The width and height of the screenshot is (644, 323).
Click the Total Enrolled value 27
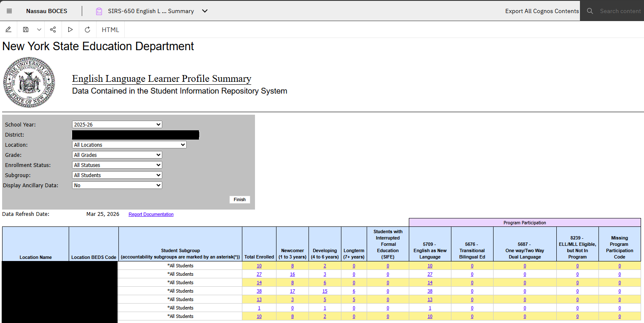click(x=259, y=274)
